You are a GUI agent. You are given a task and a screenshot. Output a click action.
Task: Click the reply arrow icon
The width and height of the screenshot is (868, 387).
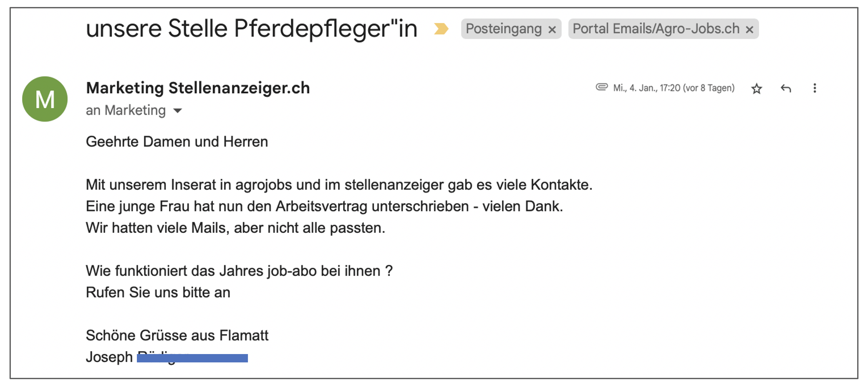(786, 88)
